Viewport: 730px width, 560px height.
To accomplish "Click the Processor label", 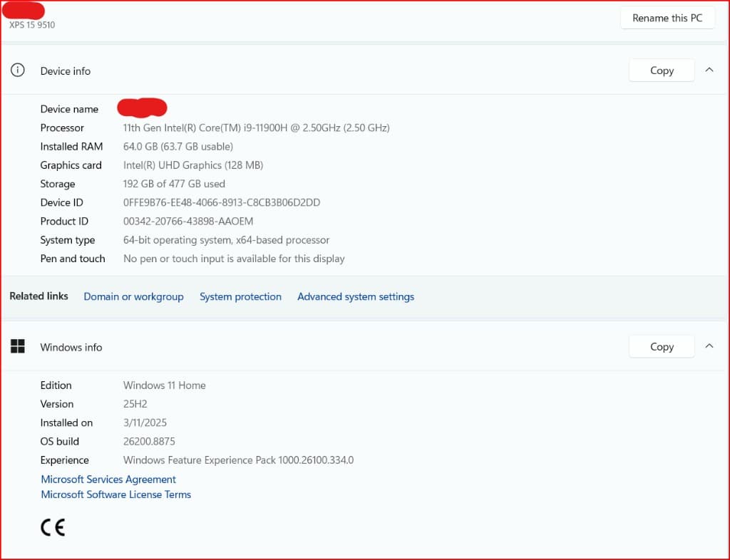I will (x=63, y=128).
